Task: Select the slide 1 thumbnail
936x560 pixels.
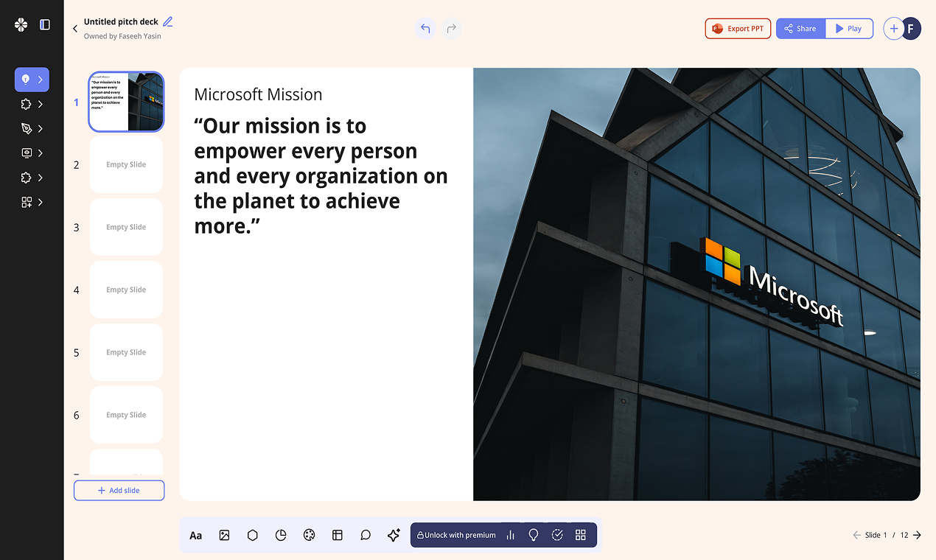Action: click(x=126, y=102)
